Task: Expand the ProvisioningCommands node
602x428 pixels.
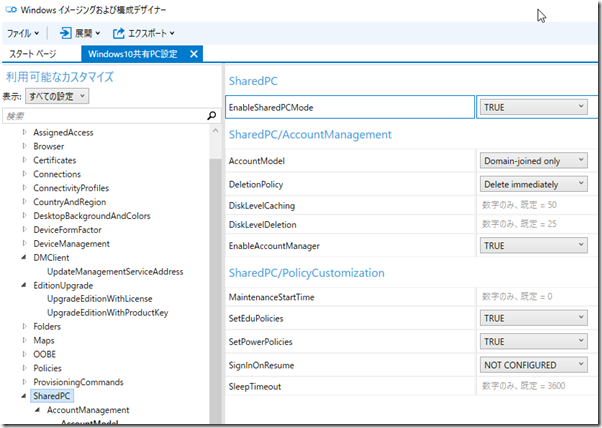Action: [x=25, y=382]
